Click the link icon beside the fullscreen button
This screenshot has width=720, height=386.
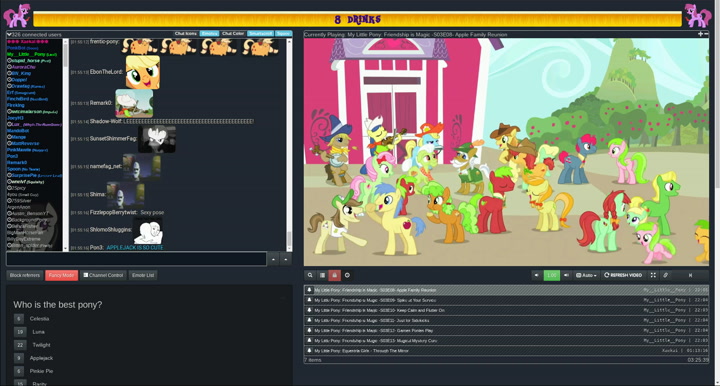coord(665,275)
